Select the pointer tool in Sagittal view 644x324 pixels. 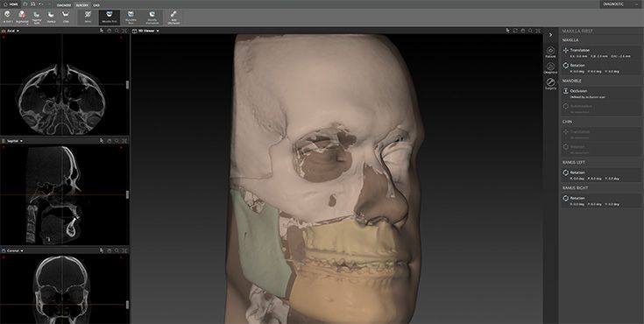[x=102, y=141]
